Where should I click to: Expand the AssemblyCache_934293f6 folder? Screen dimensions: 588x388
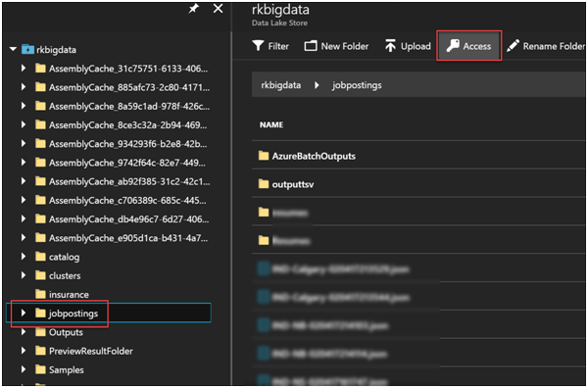tap(24, 144)
